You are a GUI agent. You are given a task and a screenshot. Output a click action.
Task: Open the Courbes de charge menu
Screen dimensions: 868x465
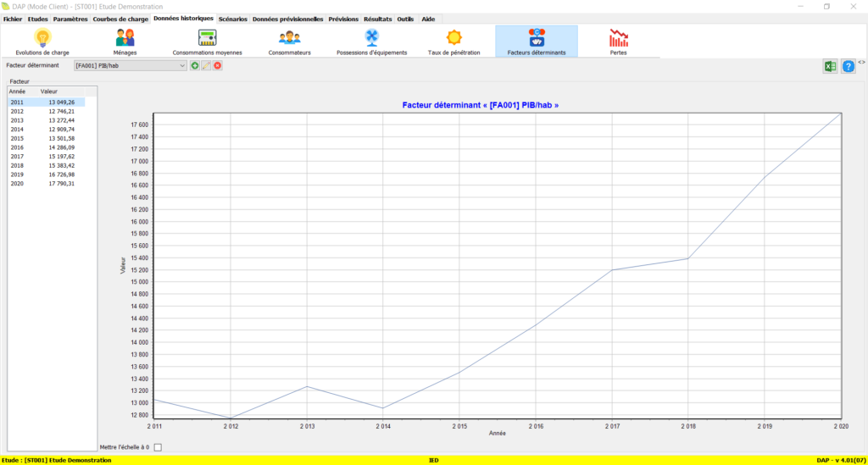[x=120, y=19]
